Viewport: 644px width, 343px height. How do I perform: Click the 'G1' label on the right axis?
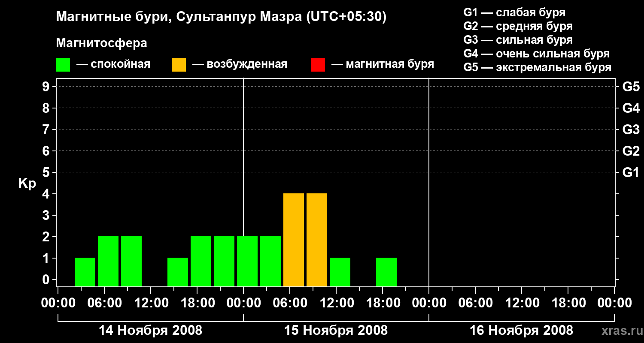pyautogui.click(x=631, y=172)
